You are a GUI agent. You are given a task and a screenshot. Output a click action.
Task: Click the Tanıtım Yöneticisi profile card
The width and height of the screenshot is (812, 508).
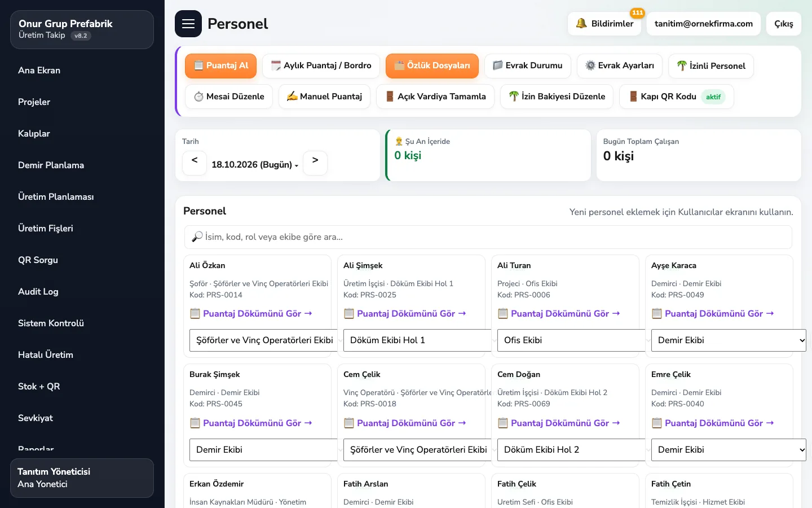click(82, 478)
